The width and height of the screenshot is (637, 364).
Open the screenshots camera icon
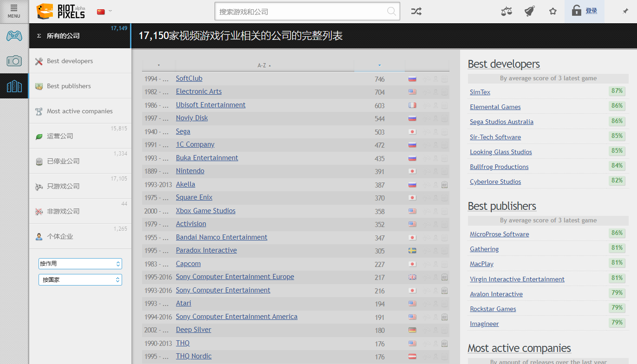14,61
